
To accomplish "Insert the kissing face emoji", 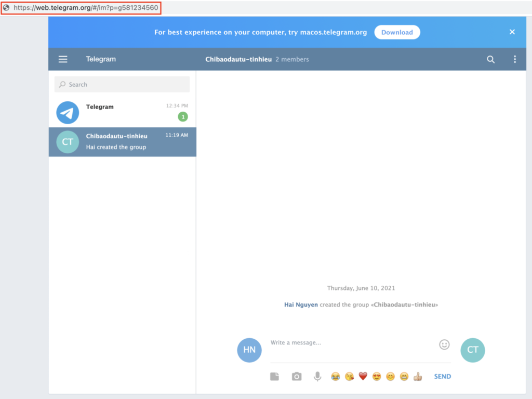I will [349, 377].
